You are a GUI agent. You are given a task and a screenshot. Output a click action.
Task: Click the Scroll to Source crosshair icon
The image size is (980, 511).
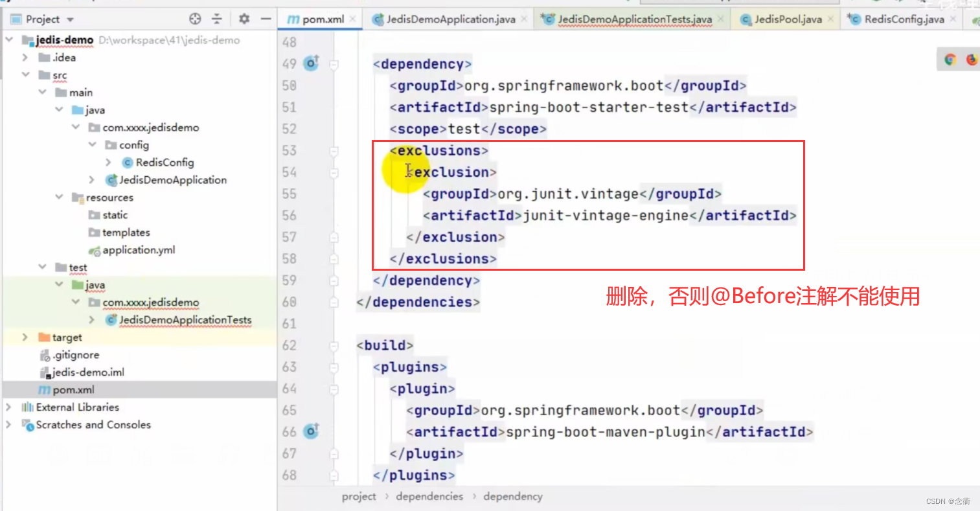click(194, 20)
